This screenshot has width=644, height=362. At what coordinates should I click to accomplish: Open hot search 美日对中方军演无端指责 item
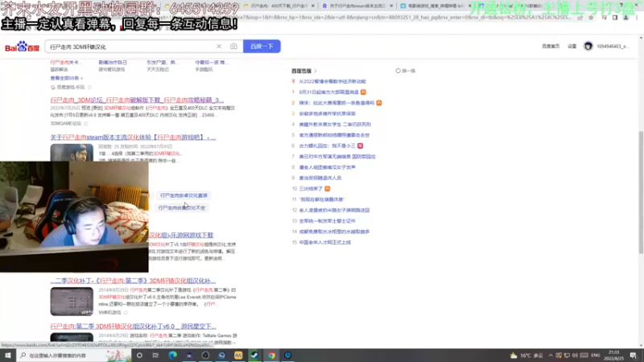pyautogui.click(x=337, y=156)
